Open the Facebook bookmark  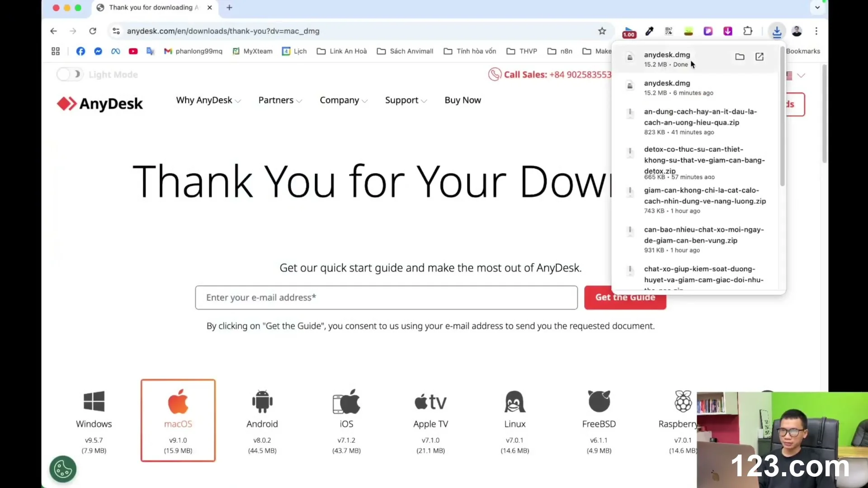(x=80, y=52)
